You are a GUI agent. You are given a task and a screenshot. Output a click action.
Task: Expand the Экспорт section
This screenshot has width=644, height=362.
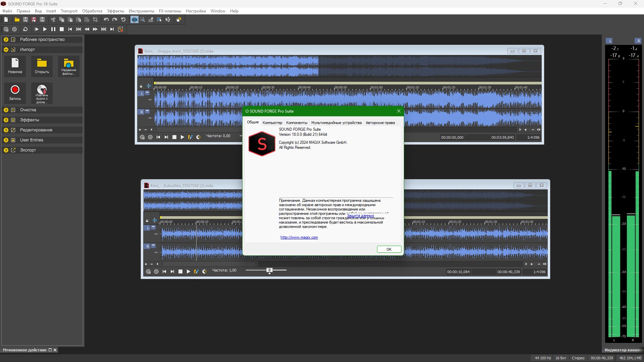[6, 150]
